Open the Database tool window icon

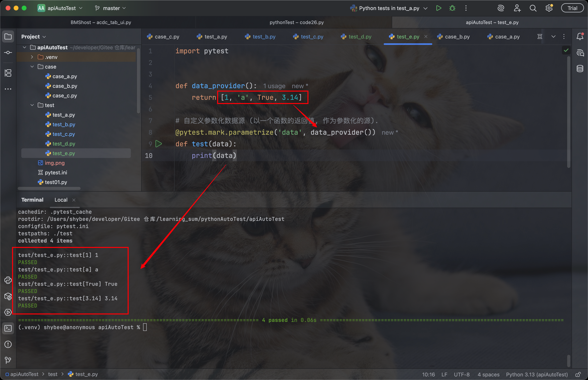point(580,69)
